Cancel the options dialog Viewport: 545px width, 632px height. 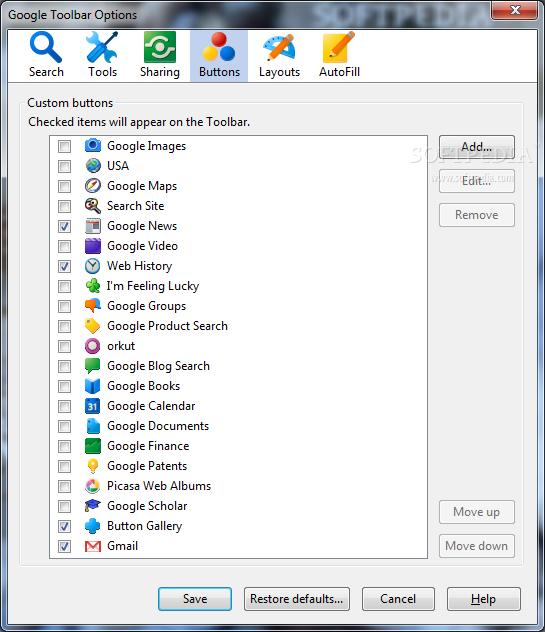398,599
